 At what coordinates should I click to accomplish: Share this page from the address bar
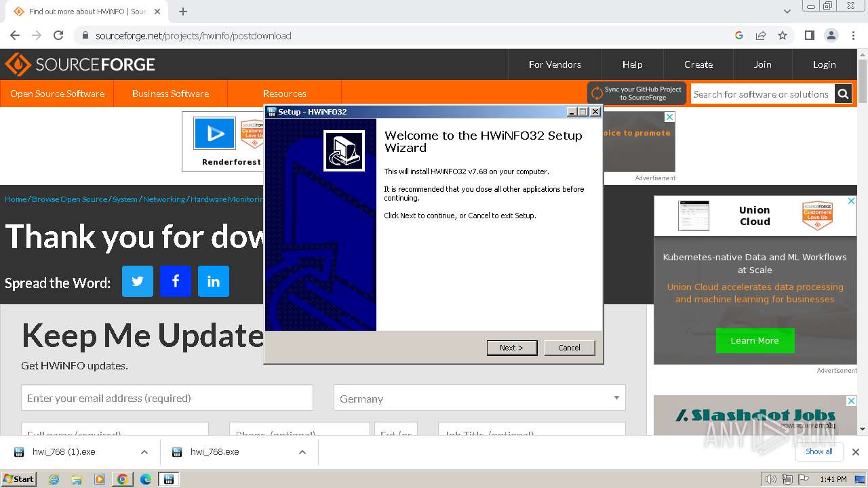pyautogui.click(x=761, y=35)
